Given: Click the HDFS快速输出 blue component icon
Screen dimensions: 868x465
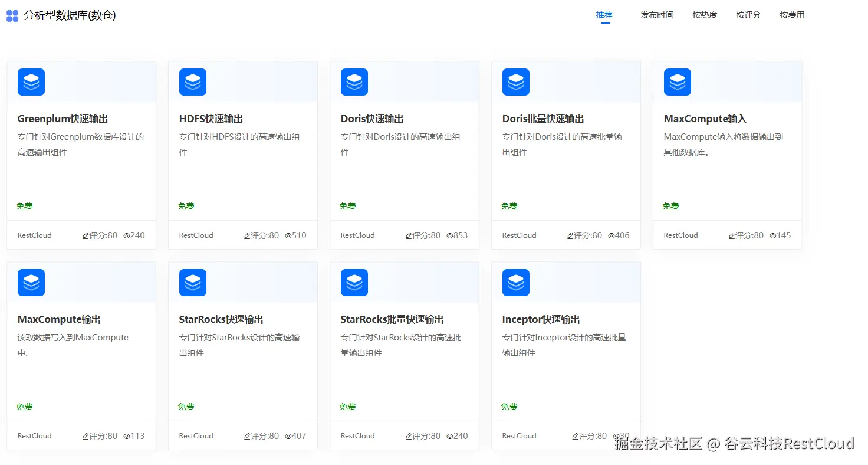Looking at the screenshot, I should click(192, 81).
